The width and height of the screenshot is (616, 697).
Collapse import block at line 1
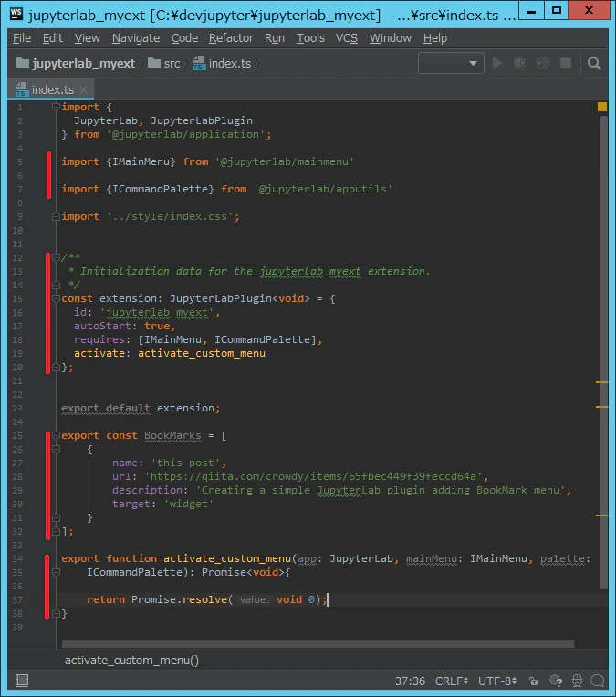[x=56, y=107]
